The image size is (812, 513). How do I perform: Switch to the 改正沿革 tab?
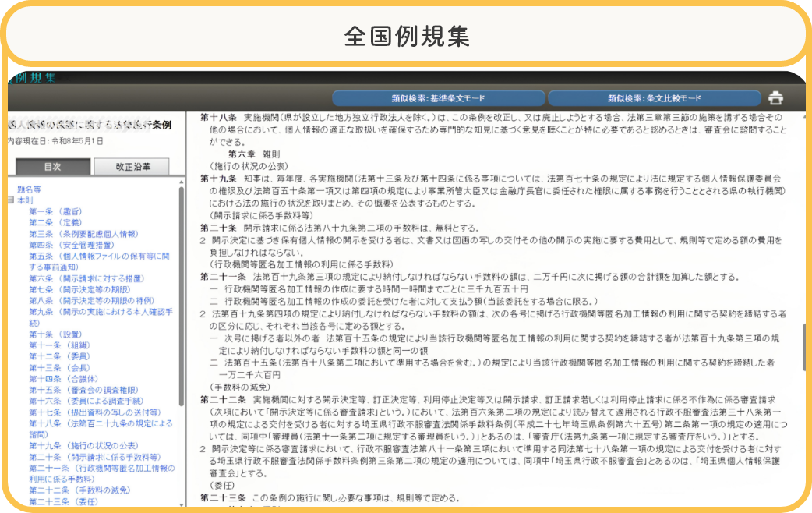tap(132, 166)
